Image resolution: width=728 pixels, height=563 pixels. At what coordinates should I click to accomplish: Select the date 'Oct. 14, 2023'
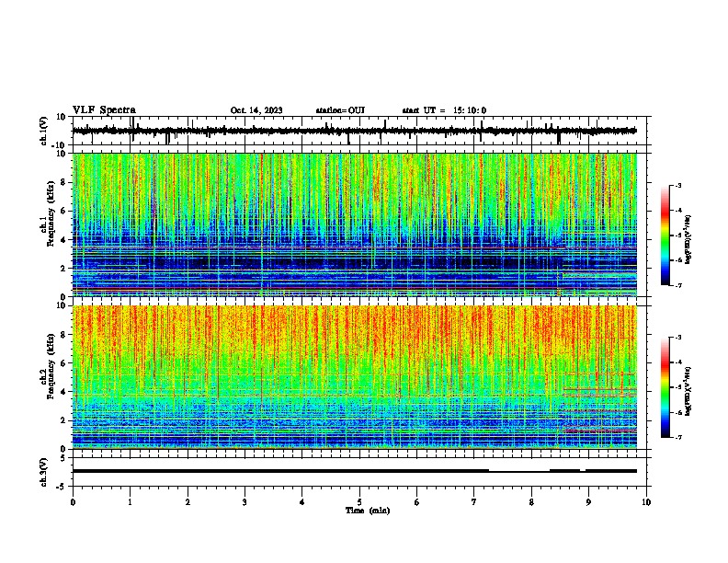click(x=256, y=110)
